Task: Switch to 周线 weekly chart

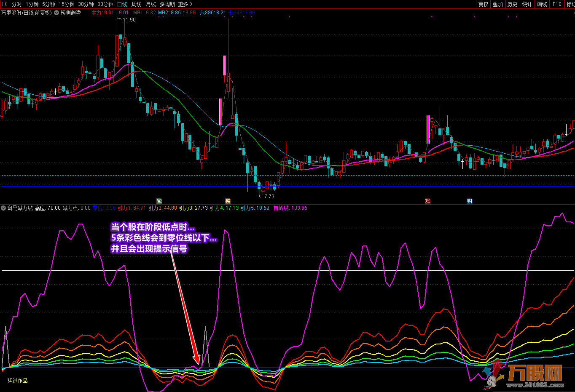Action: (137, 4)
